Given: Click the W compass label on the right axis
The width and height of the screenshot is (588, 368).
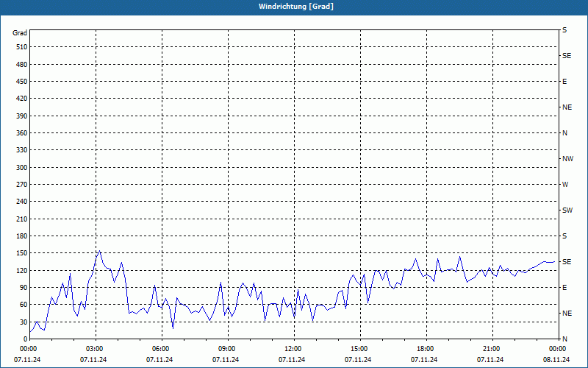Looking at the screenshot, I should pos(565,185).
